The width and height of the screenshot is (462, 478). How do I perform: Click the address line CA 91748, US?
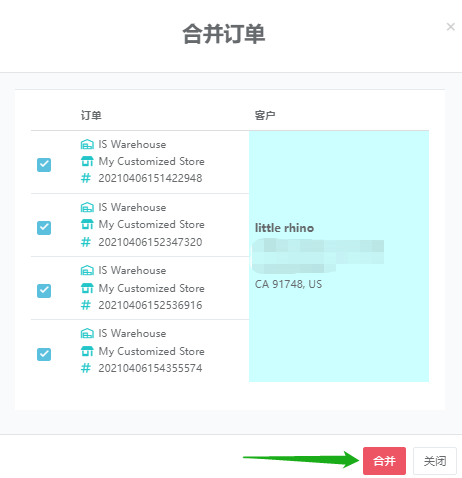tap(288, 284)
